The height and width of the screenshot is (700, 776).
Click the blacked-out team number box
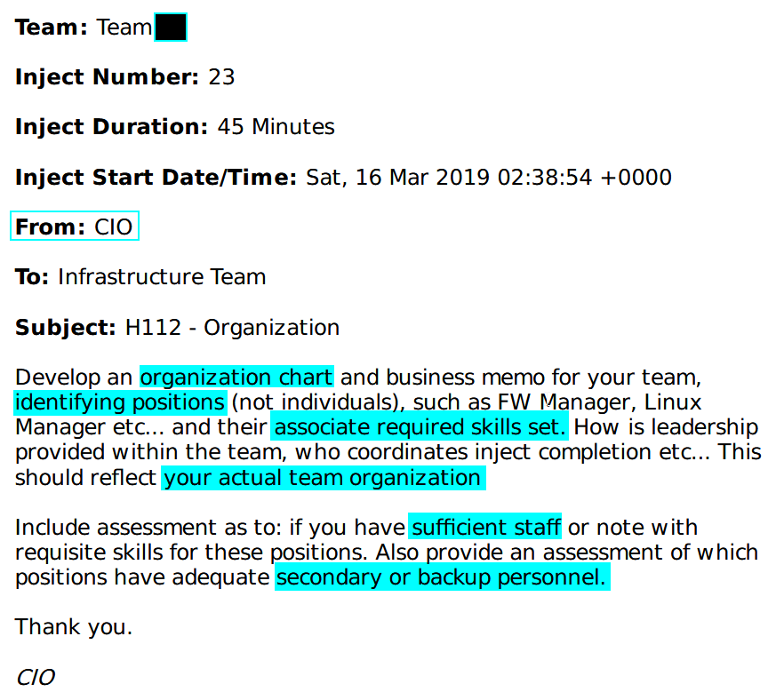(x=171, y=28)
